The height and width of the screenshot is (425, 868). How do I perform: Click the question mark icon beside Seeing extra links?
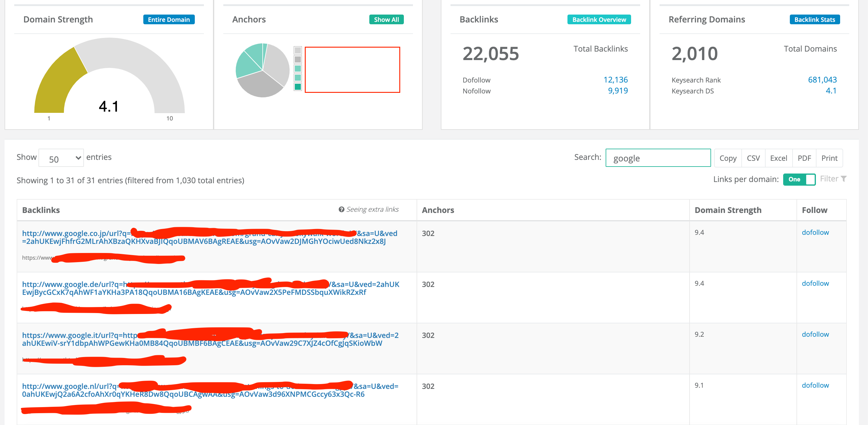[341, 209]
